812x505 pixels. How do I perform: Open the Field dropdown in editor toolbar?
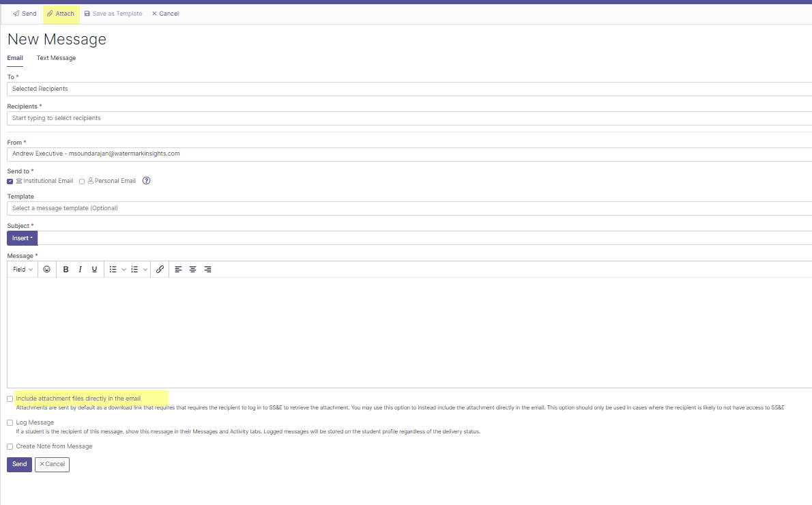(23, 270)
